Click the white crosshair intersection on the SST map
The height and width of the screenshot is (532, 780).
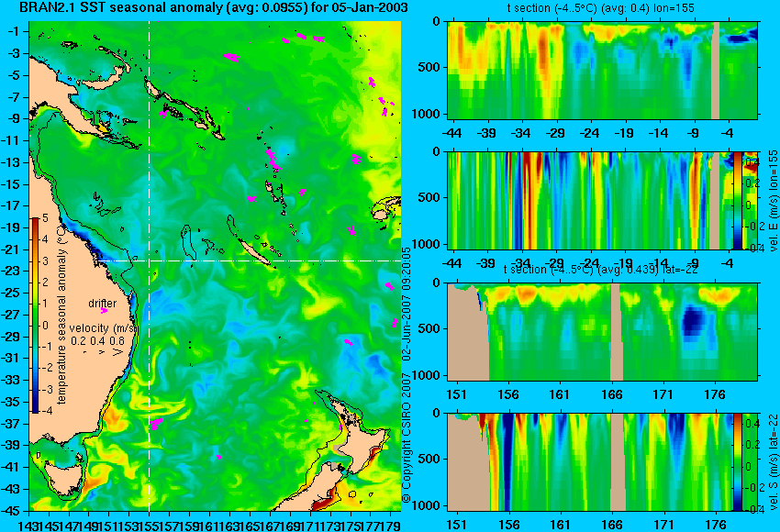150,260
